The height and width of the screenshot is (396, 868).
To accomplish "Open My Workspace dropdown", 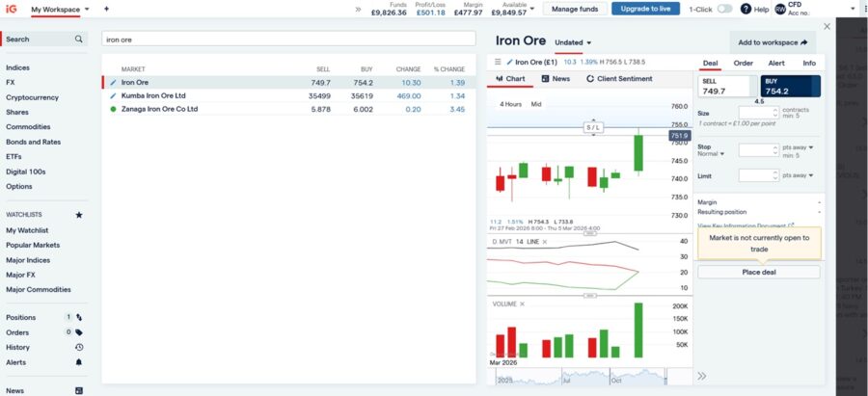I will [61, 10].
